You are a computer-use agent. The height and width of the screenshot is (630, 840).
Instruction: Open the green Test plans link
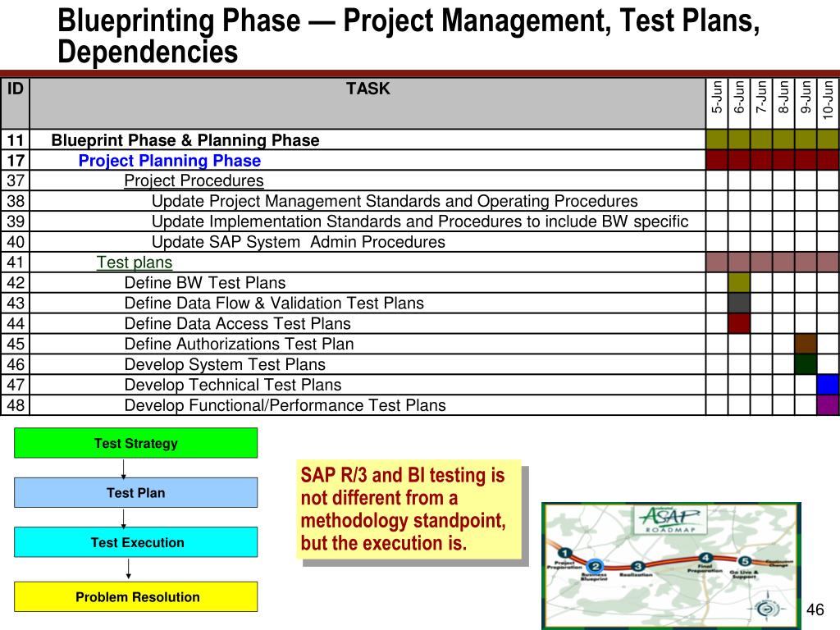click(135, 262)
